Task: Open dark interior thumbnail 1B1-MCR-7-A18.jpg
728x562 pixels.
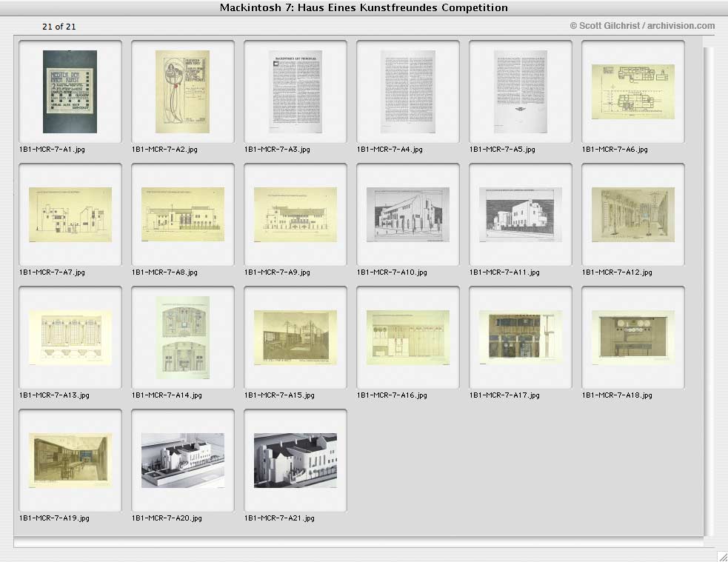Action: [x=633, y=338]
